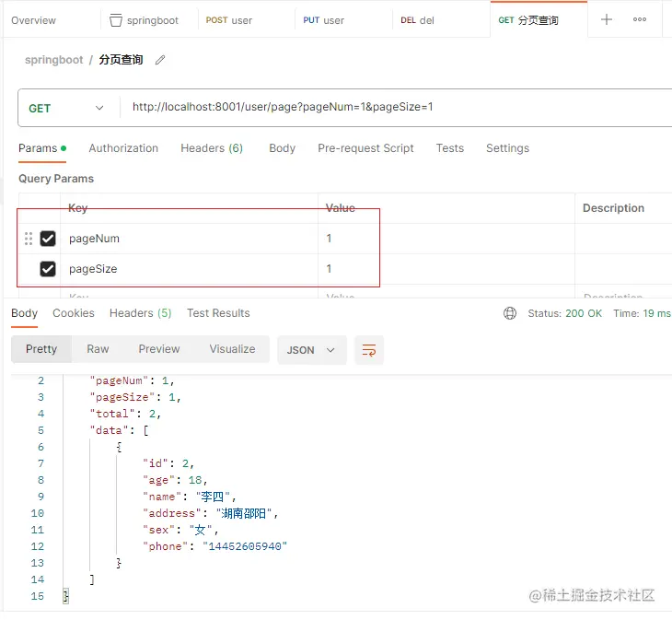Open a new tab with plus icon
The height and width of the screenshot is (620, 672).
click(606, 19)
